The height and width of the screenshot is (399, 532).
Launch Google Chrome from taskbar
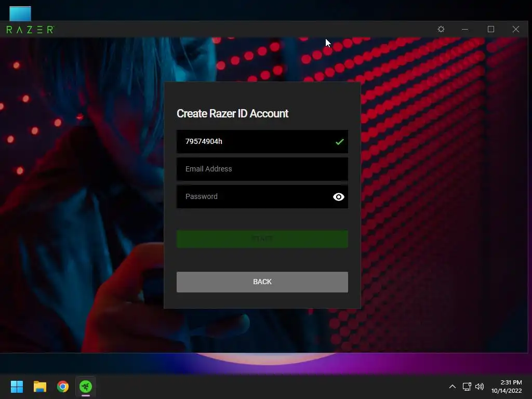tap(63, 387)
